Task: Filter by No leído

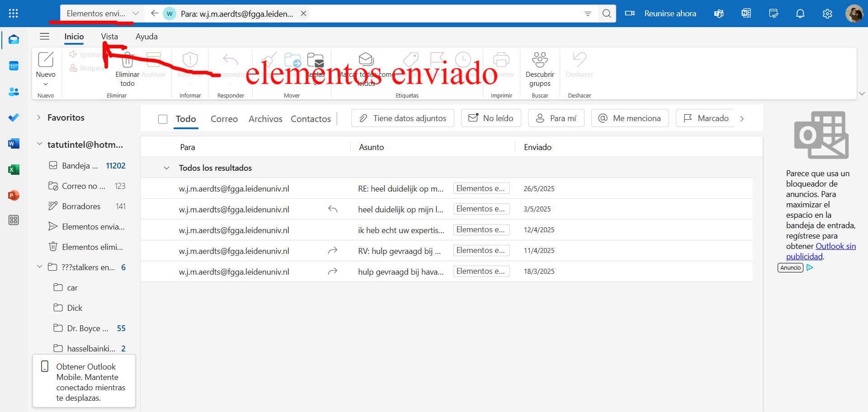Action: (x=491, y=118)
